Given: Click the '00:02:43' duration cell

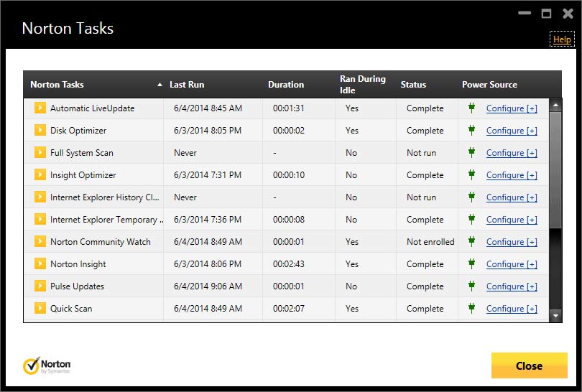Looking at the screenshot, I should [289, 264].
